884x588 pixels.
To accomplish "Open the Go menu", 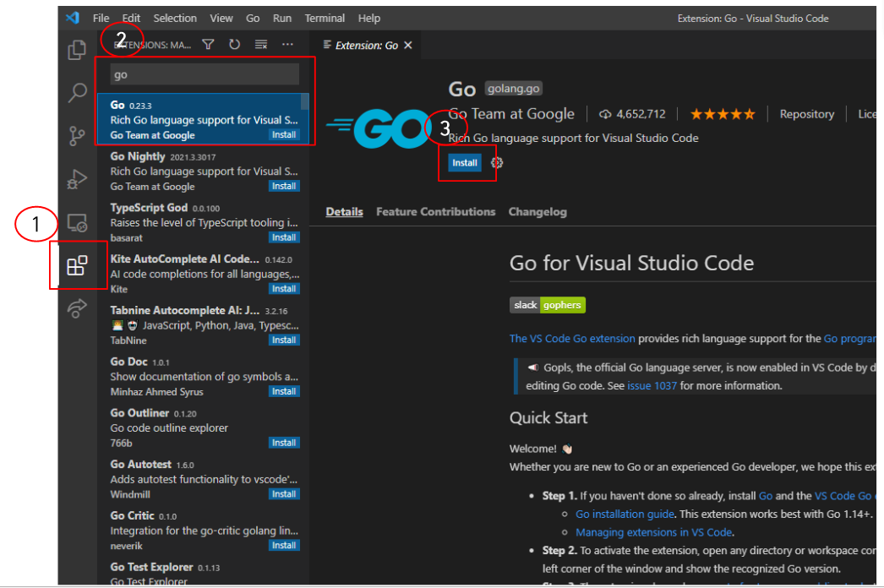I will point(253,18).
